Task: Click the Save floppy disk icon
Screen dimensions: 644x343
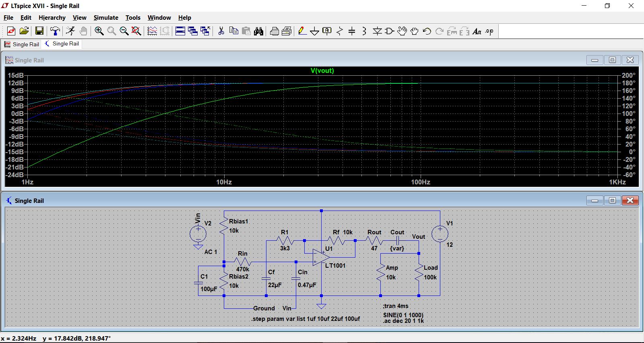Action: click(x=39, y=31)
